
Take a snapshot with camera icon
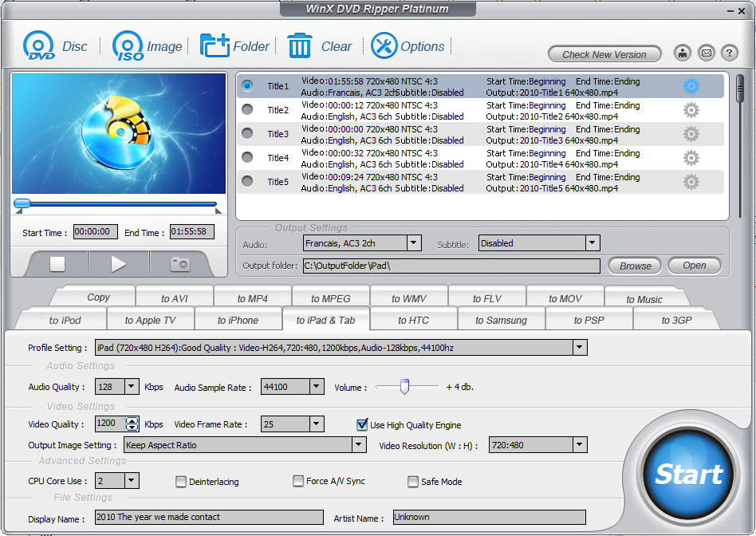[x=180, y=264]
